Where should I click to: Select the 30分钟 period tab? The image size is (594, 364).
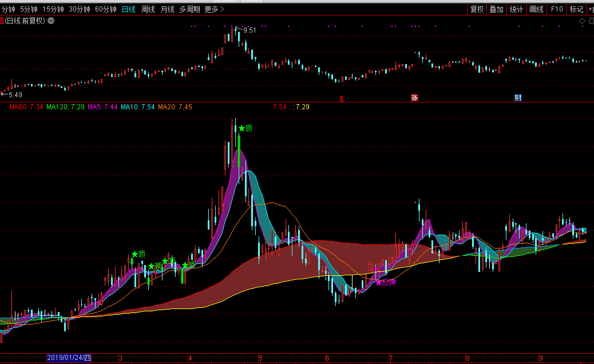coord(79,9)
